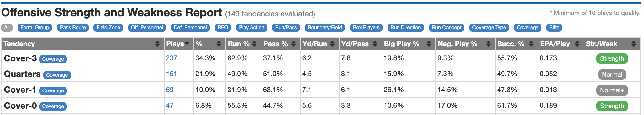Click the Coverage tag beside Cover-1
644x115 pixels.
coord(53,90)
